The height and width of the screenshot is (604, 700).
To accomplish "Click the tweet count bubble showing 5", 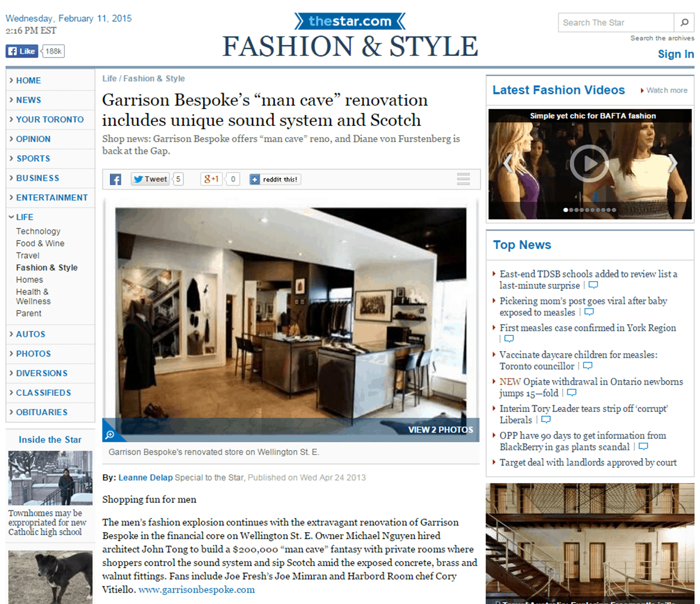I will 178,179.
